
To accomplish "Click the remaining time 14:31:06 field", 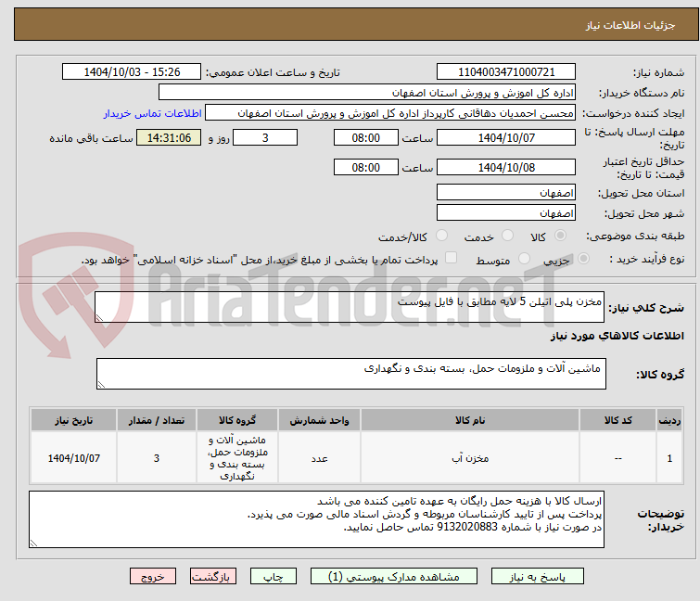I will point(169,137).
